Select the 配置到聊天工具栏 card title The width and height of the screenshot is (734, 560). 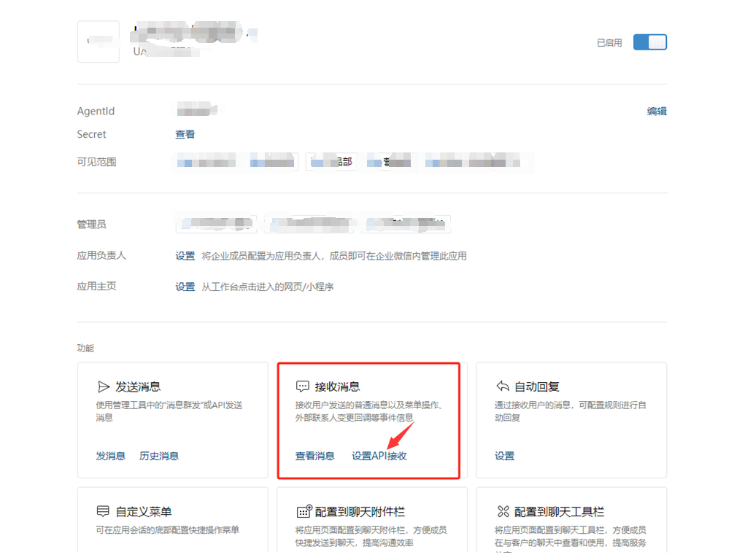coord(559,512)
